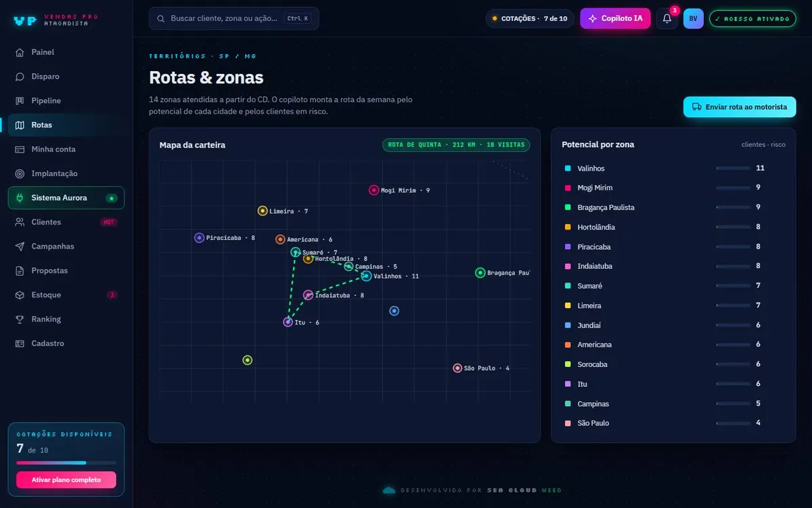
Task: Click the Acesso ativado badge
Action: pyautogui.click(x=752, y=19)
